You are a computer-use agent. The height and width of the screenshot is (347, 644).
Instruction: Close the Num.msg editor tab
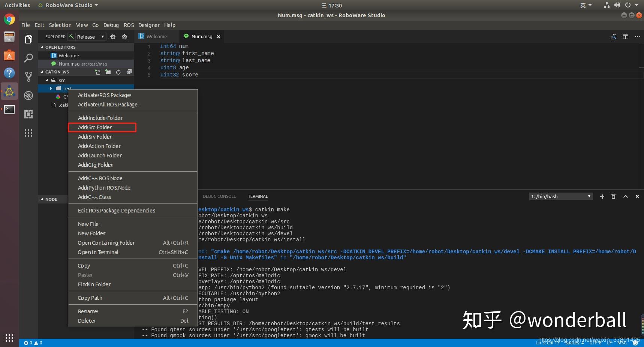tap(218, 37)
